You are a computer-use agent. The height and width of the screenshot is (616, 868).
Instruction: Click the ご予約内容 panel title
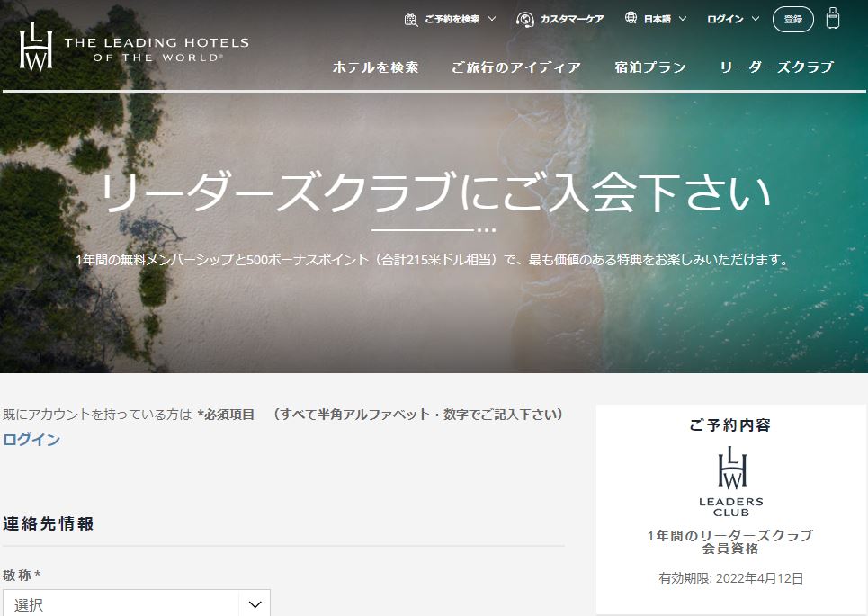coord(730,425)
